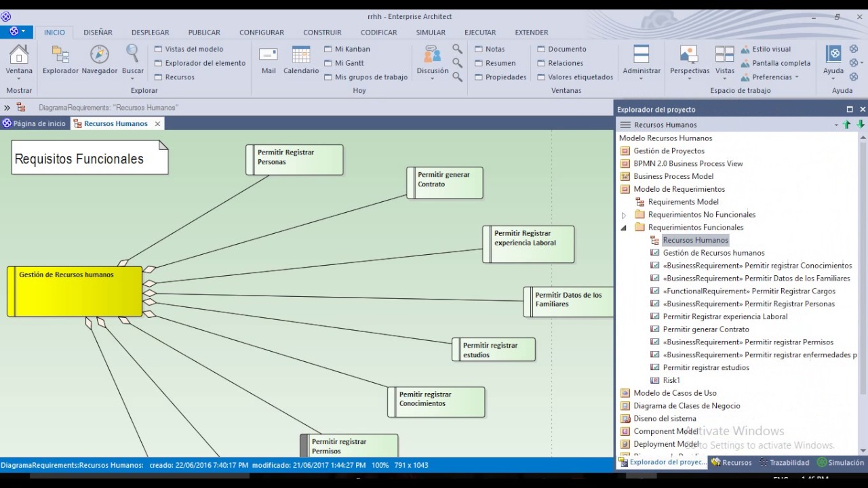
Task: Click the green up arrow in project explorer
Action: tap(846, 125)
